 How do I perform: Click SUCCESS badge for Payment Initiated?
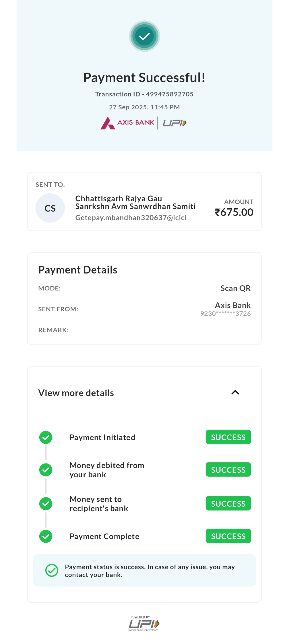tap(228, 437)
